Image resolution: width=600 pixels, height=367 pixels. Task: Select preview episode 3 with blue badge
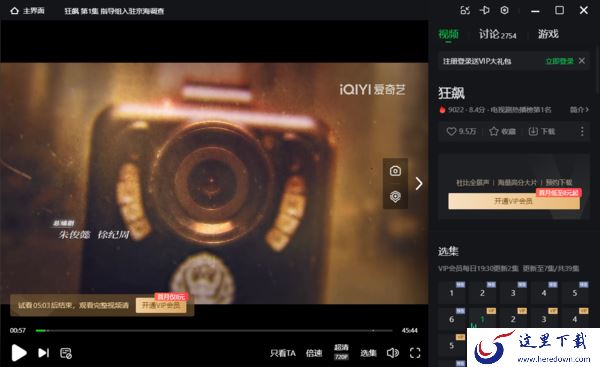(x=513, y=293)
